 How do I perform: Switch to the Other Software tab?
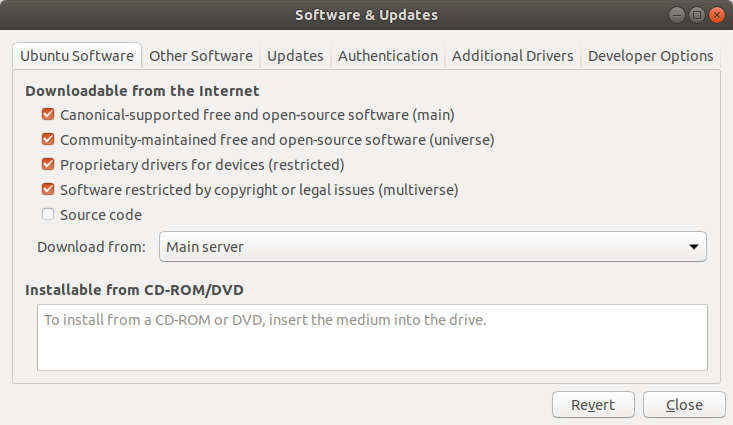[201, 56]
